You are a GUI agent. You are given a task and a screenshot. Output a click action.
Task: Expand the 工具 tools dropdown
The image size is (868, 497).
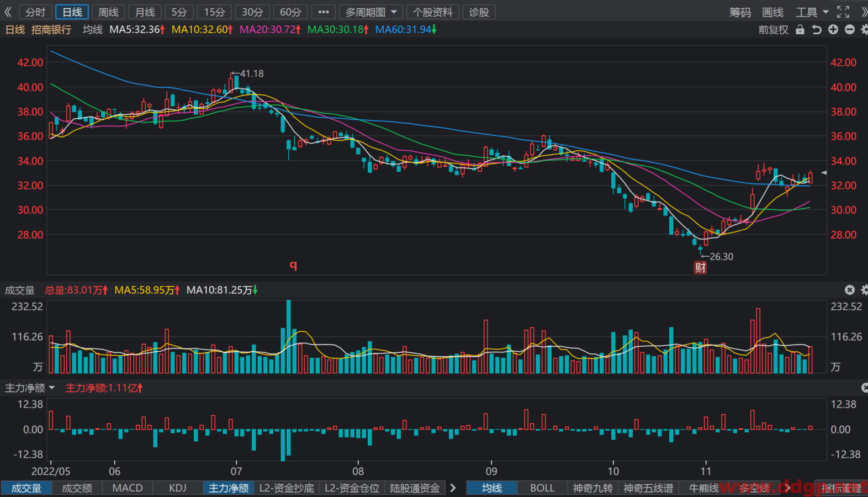812,12
